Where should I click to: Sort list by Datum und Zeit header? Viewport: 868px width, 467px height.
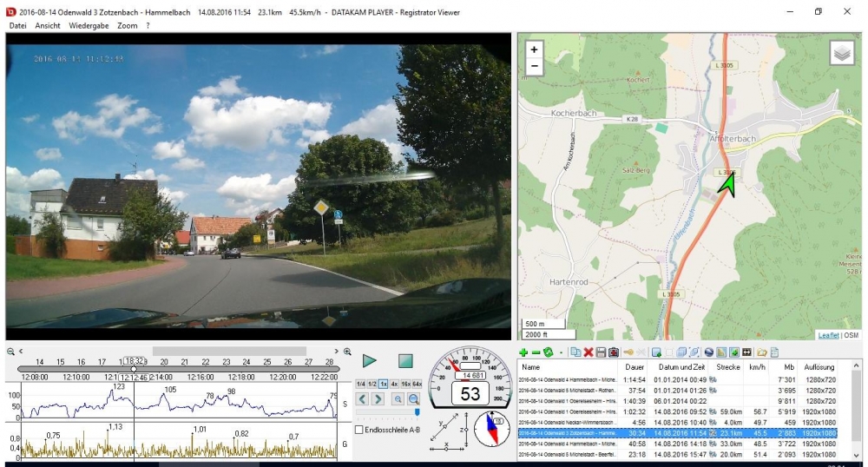[x=681, y=367]
